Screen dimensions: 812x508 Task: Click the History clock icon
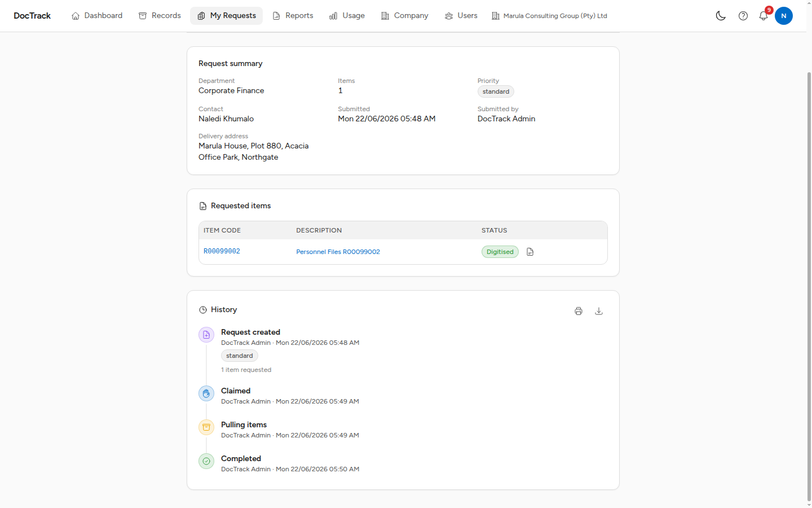click(203, 310)
